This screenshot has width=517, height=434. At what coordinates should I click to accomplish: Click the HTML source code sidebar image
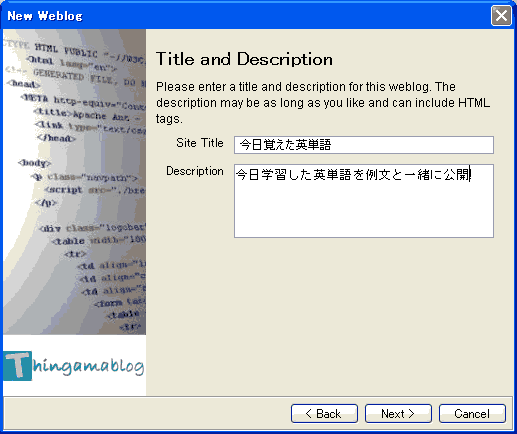(x=75, y=182)
